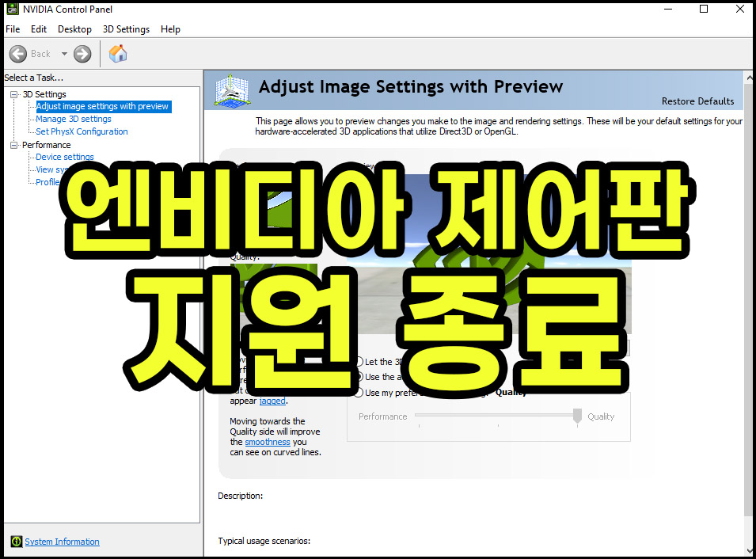This screenshot has width=756, height=559.
Task: Click the Quality label beside slider
Action: (x=601, y=416)
